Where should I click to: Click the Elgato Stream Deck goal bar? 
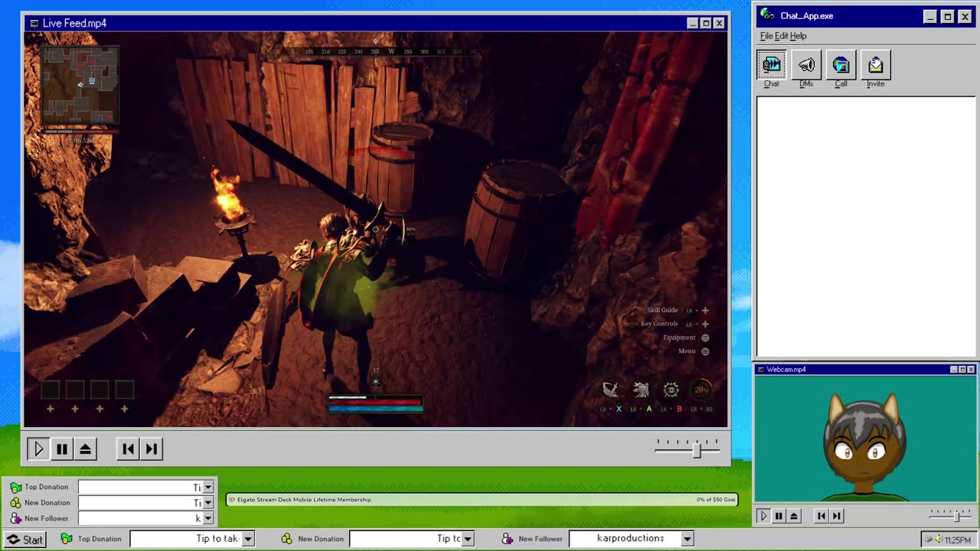(x=482, y=500)
